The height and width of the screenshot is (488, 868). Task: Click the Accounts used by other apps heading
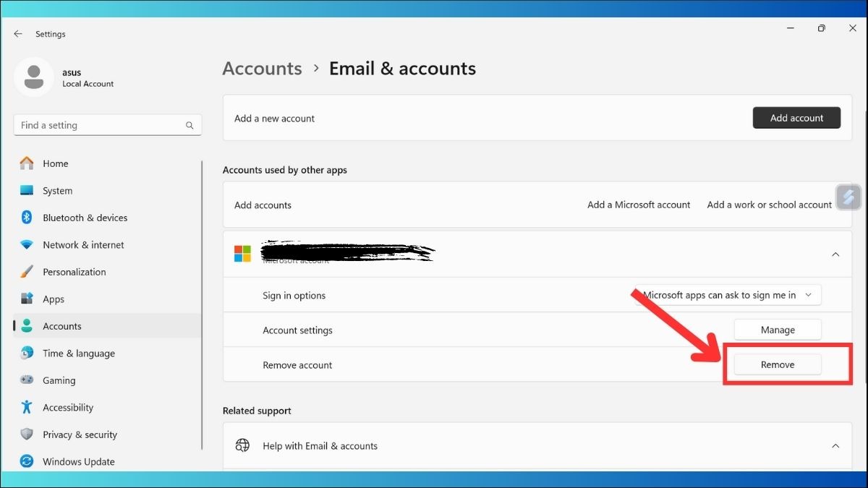[285, 170]
